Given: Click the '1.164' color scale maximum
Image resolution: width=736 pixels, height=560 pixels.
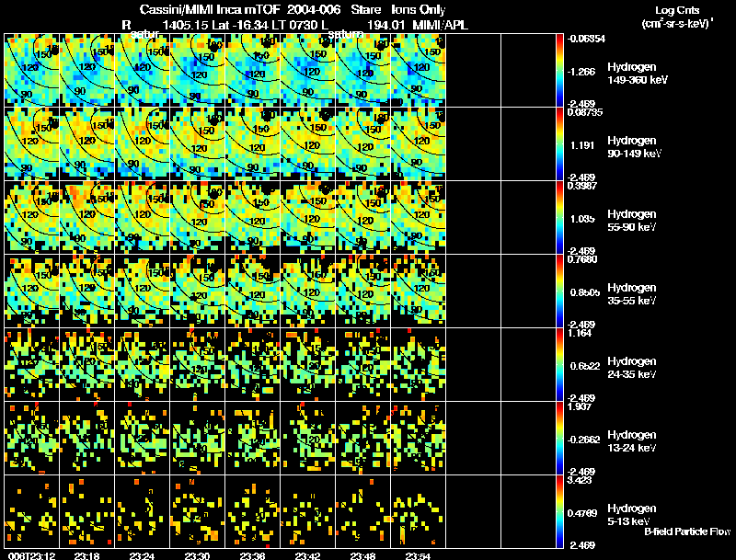Looking at the screenshot, I should 580,333.
